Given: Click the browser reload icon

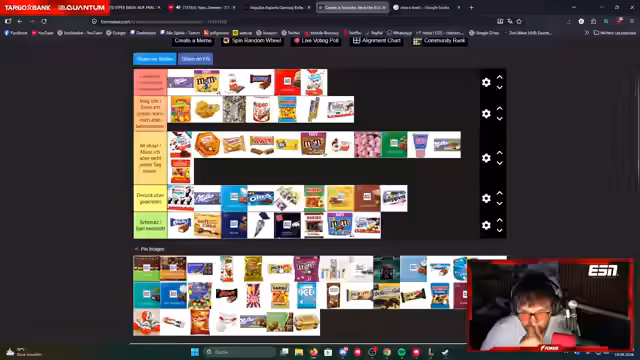Looking at the screenshot, I should pos(44,21).
